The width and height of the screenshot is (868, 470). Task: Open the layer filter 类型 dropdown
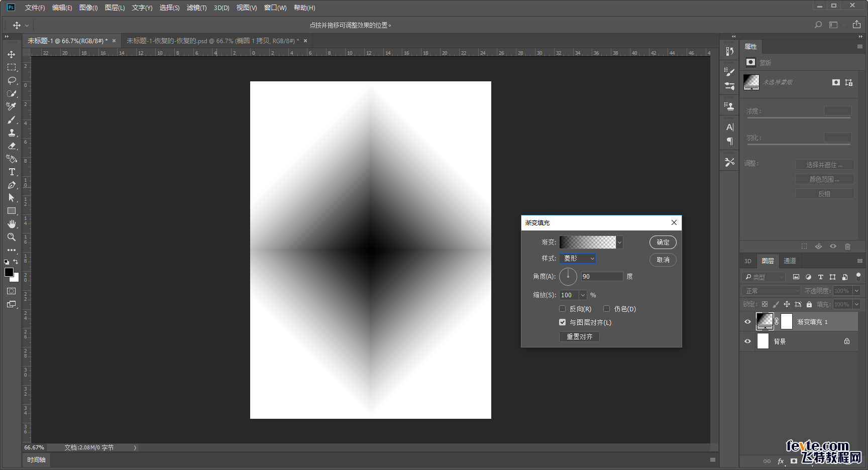[764, 277]
